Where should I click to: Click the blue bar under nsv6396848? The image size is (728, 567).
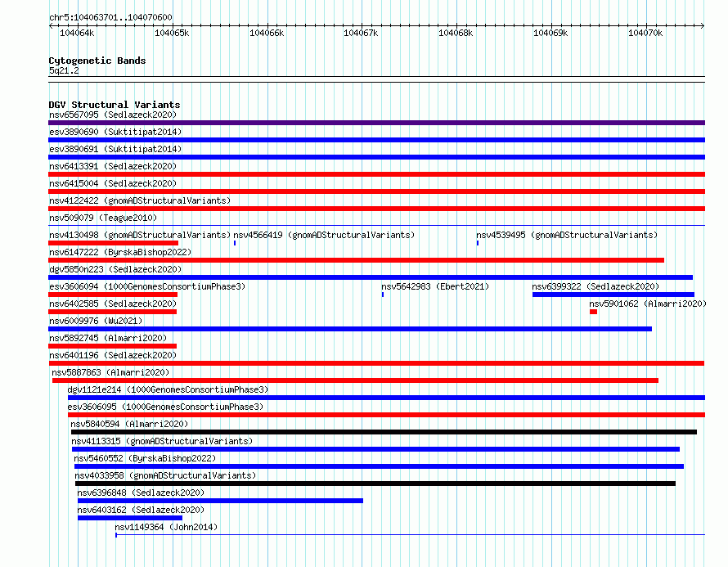click(x=220, y=501)
